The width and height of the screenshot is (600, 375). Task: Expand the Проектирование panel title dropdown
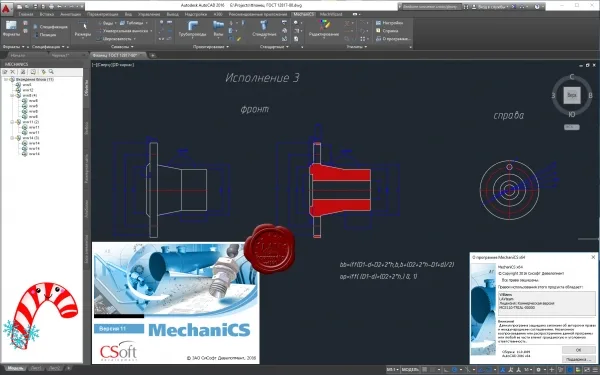[211, 47]
